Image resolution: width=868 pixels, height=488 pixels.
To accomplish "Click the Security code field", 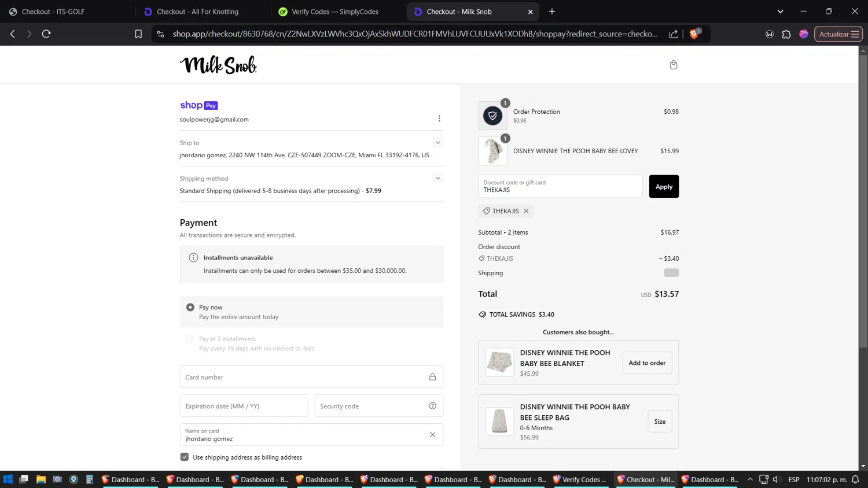I will coord(378,406).
